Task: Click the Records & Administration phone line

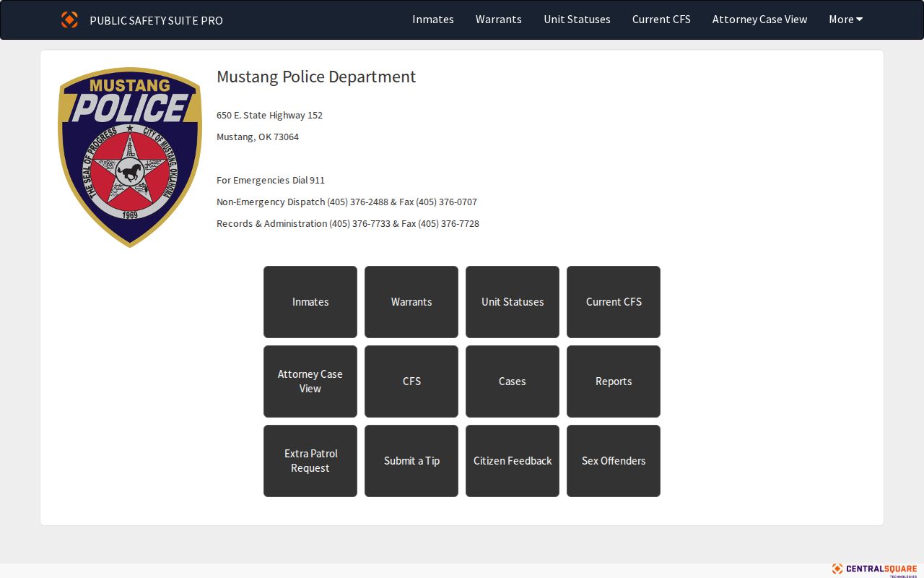Action: click(348, 223)
